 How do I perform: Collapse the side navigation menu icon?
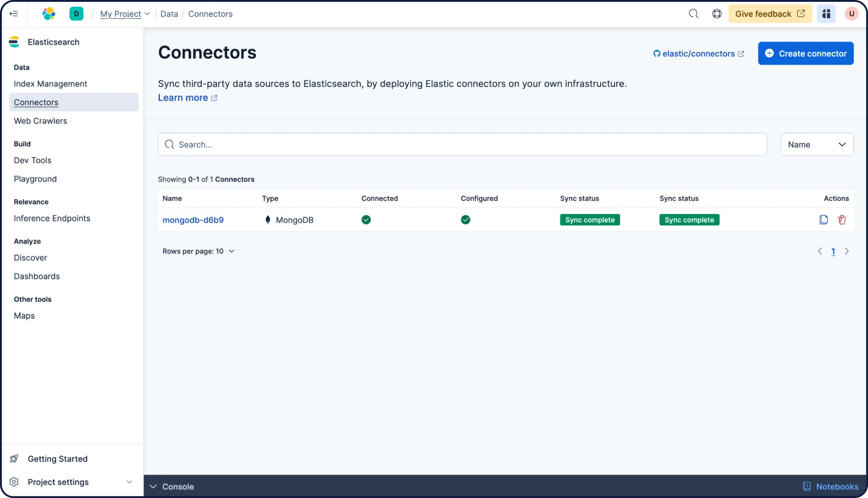point(14,14)
